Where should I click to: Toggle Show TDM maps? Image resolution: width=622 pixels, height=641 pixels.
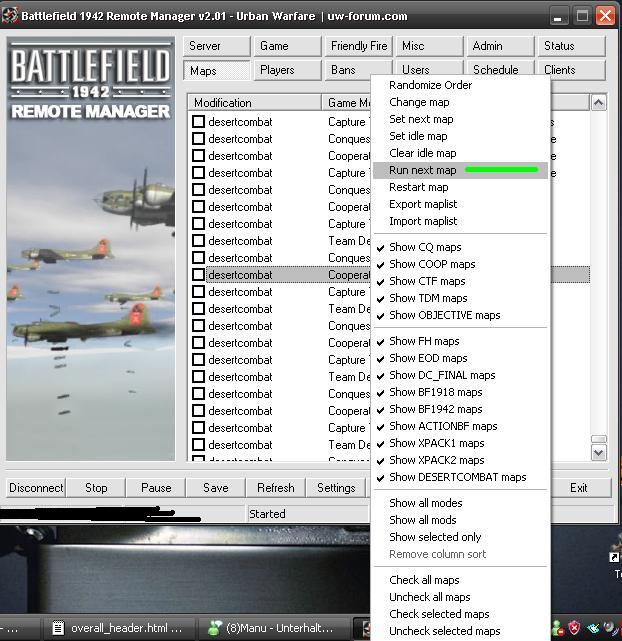pos(460,298)
